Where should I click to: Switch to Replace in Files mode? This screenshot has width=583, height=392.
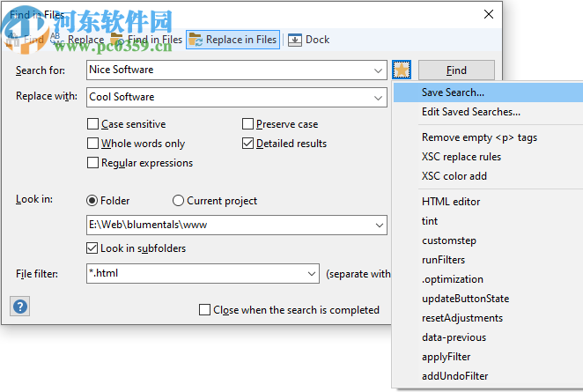[233, 40]
